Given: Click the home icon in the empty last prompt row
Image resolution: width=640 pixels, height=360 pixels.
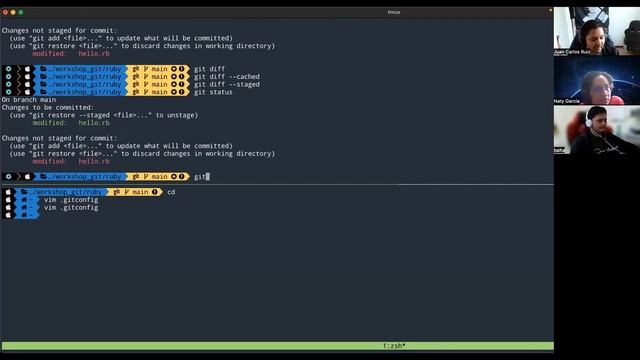Looking at the screenshot, I should click(24, 215).
